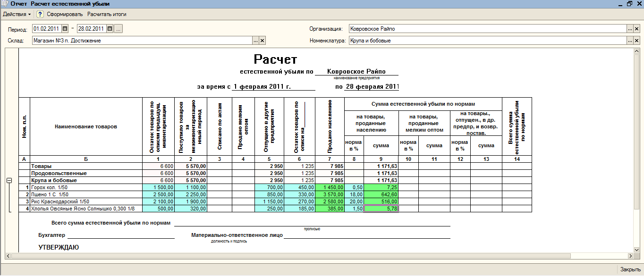Viewport: 644px width, 276px height.
Task: Click the period start date field
Action: pos(47,29)
